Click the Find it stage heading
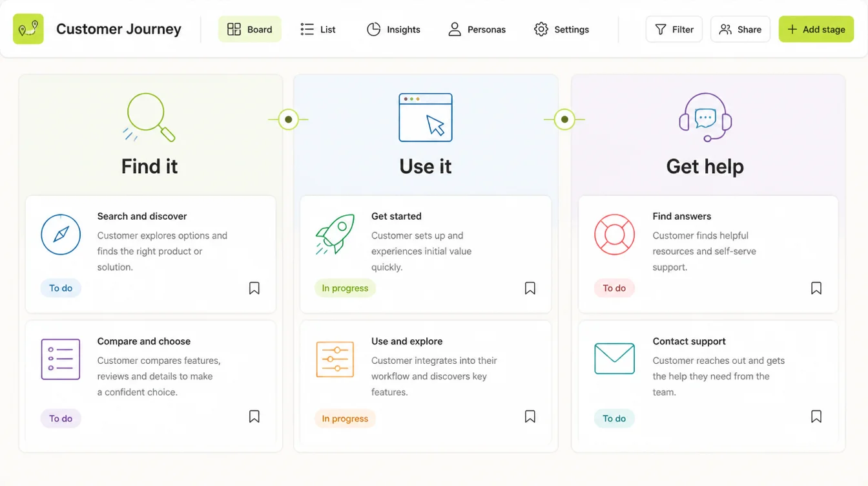 [149, 166]
